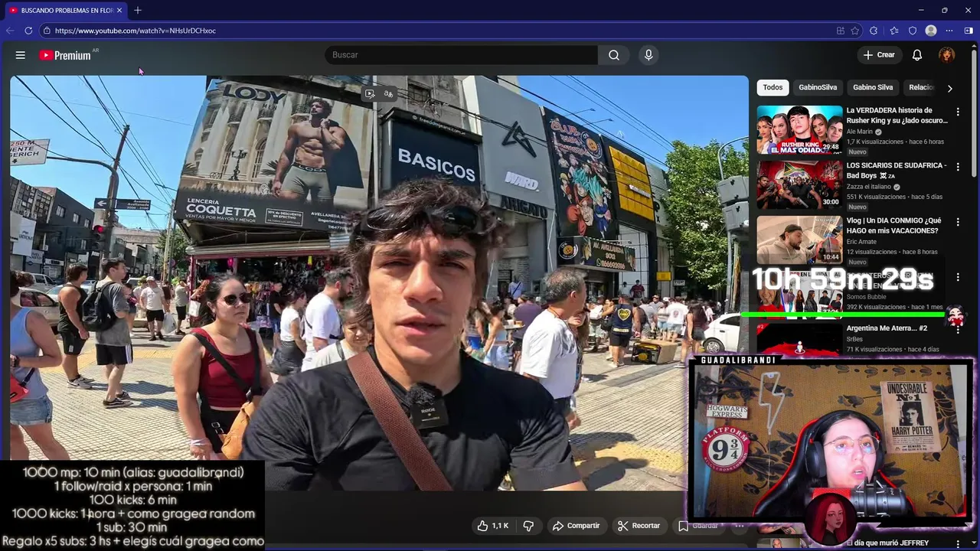Visit the Ale Marin channel

[859, 132]
